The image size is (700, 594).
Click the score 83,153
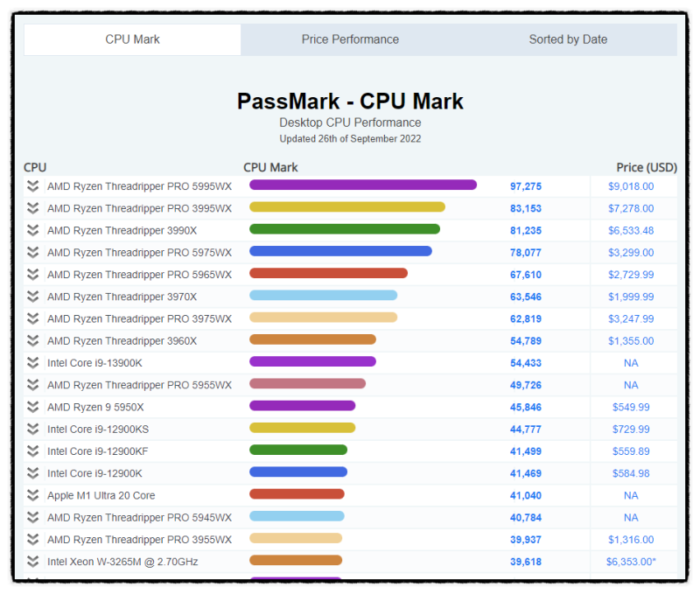[x=526, y=208]
